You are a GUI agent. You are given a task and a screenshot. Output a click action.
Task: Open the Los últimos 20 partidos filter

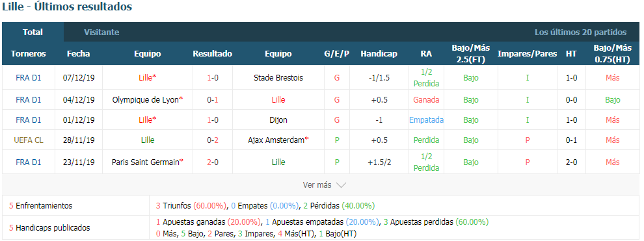(580, 32)
